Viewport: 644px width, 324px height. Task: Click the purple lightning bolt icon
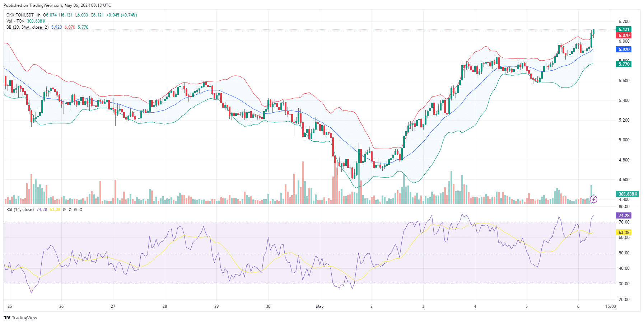[594, 199]
